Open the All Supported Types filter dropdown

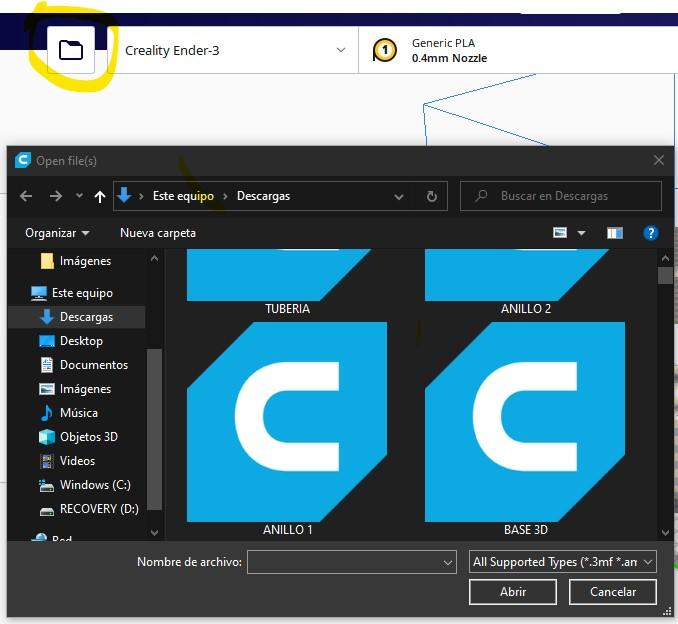[x=563, y=562]
